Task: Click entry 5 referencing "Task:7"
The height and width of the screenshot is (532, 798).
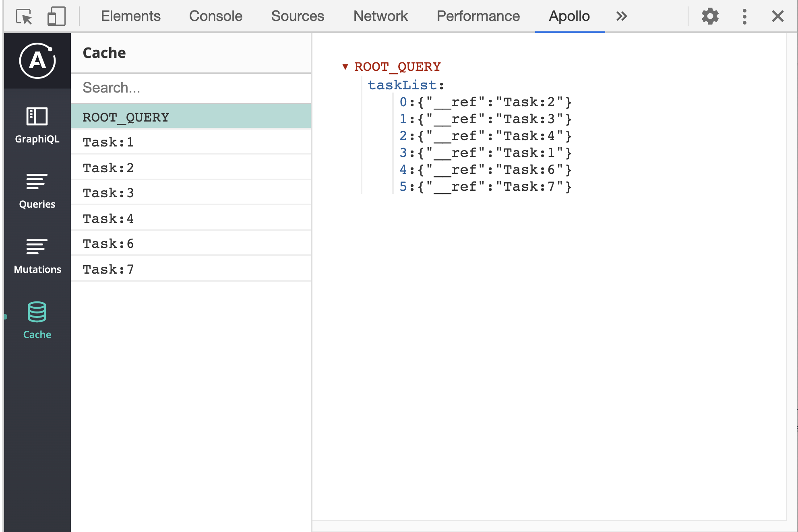Action: click(485, 187)
